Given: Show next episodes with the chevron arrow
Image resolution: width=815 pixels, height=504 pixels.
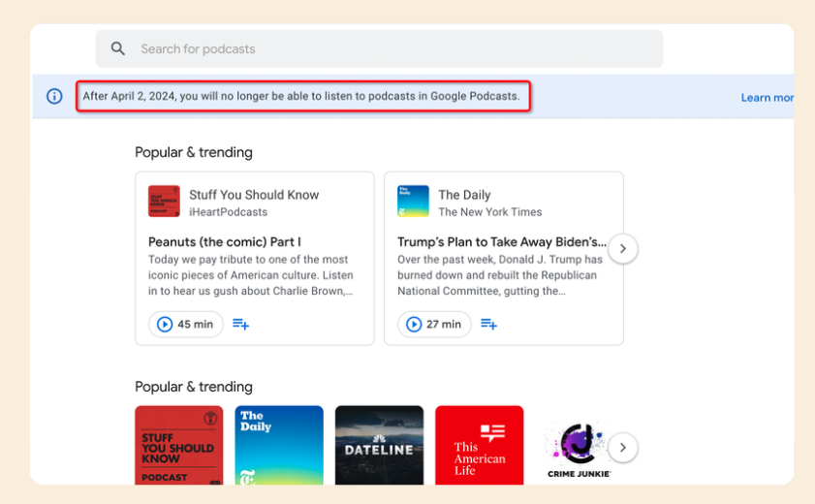Looking at the screenshot, I should point(623,249).
